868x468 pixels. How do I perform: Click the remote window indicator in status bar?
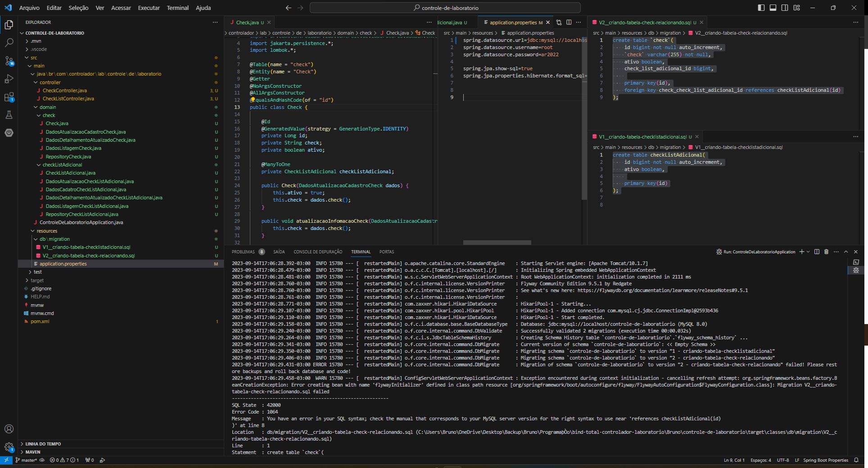(6, 460)
